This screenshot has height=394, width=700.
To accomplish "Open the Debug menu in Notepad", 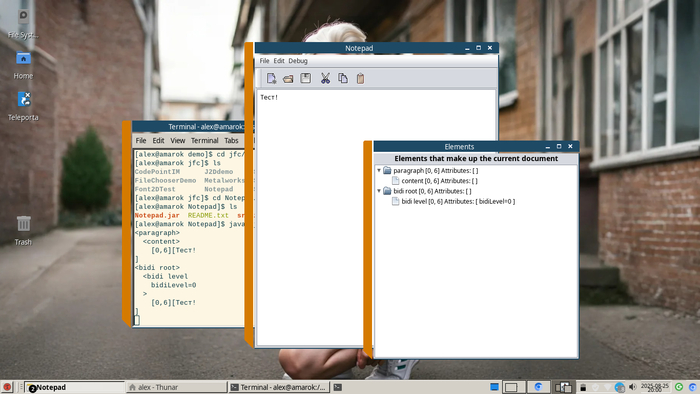I will tap(298, 61).
